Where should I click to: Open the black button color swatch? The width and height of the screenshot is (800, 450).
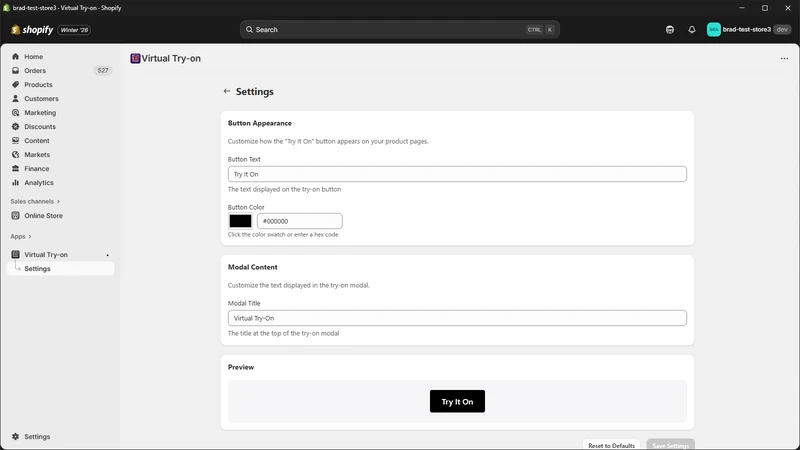240,221
